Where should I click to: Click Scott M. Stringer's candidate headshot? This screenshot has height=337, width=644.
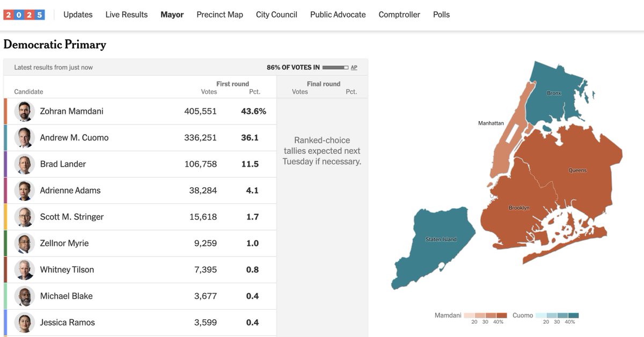tap(24, 217)
